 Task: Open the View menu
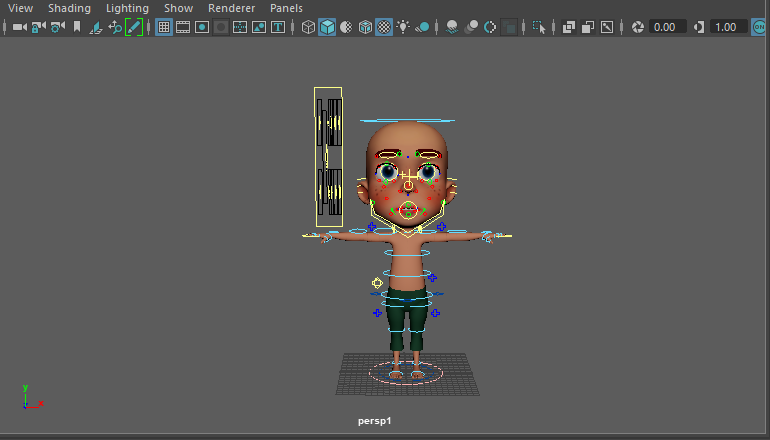[x=20, y=8]
